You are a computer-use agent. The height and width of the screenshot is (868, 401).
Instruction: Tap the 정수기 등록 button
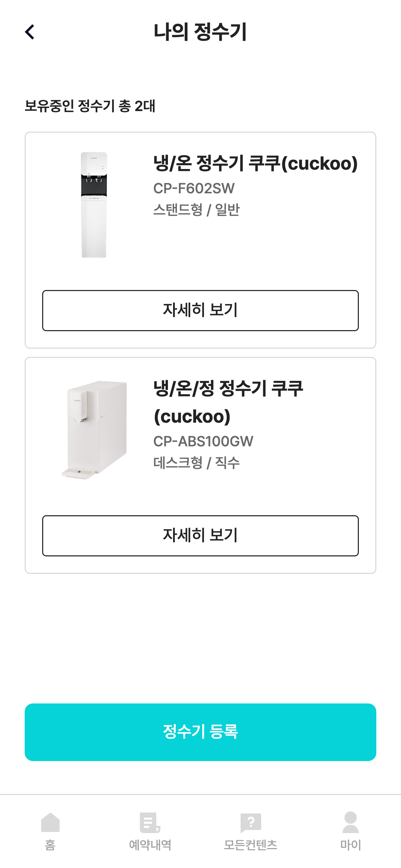(200, 732)
